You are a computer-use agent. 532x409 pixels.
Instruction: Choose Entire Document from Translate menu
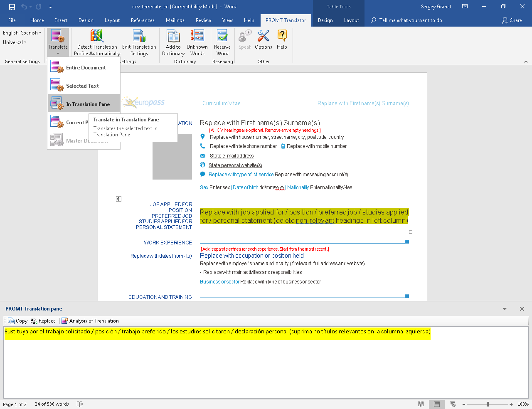84,67
